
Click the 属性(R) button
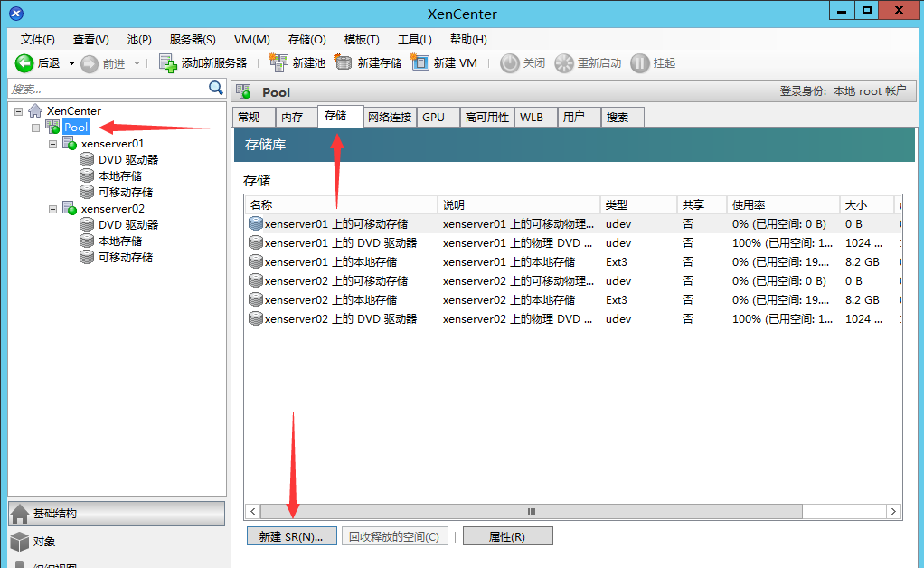[x=508, y=536]
